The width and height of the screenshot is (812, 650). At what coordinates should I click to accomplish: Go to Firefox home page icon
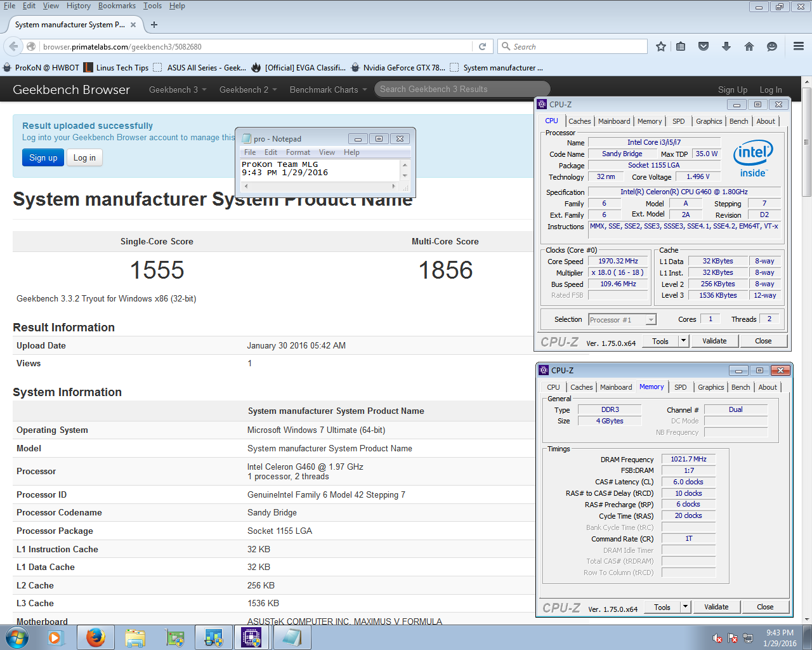[x=749, y=46]
